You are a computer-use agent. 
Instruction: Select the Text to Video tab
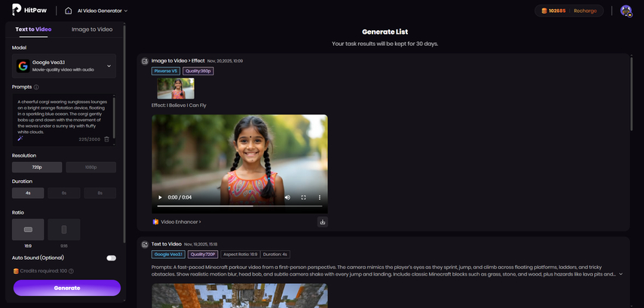(x=34, y=29)
